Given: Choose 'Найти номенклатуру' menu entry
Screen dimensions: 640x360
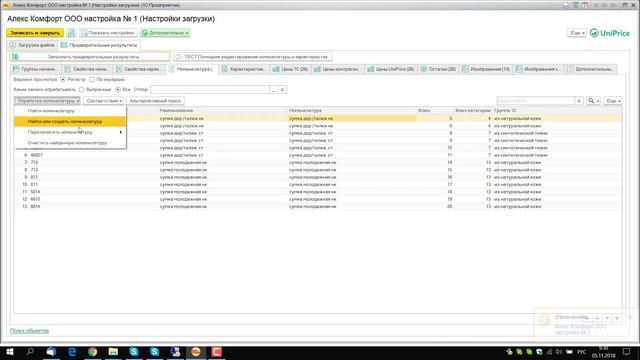Looking at the screenshot, I should pos(70,111).
